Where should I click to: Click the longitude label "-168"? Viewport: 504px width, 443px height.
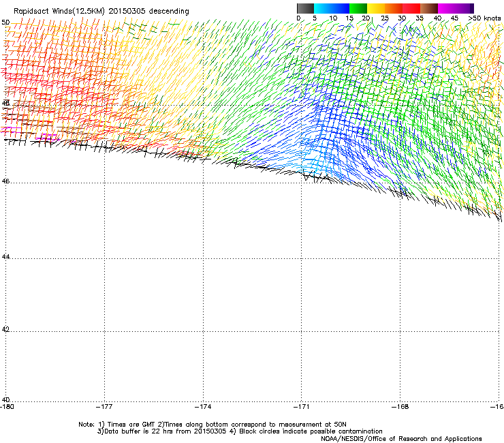(400, 407)
